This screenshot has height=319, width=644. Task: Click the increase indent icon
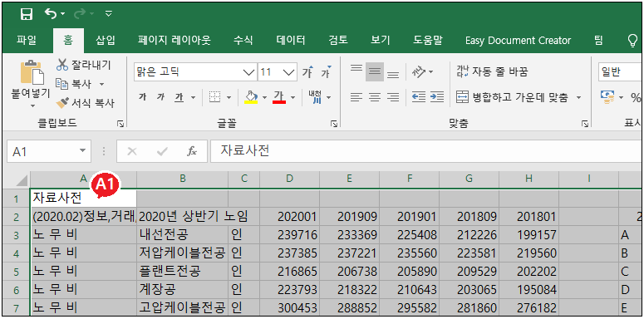point(437,97)
